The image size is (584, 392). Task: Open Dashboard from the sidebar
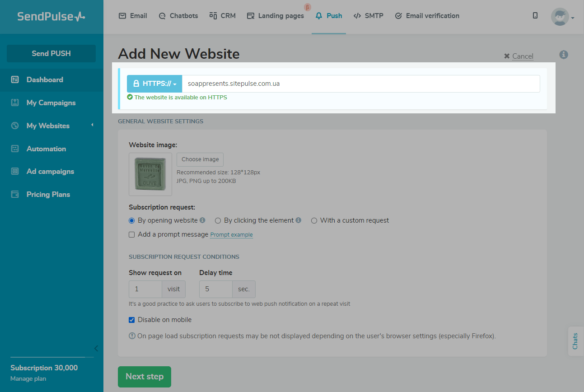[45, 79]
